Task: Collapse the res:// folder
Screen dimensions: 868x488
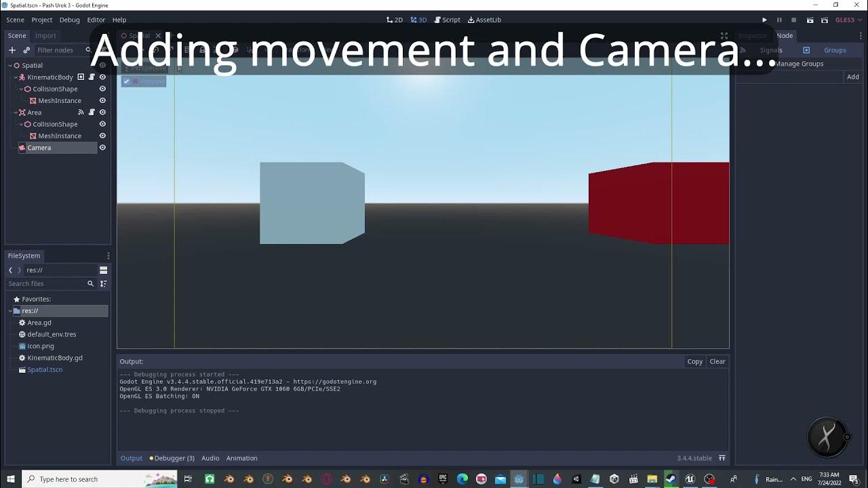Action: [10, 311]
